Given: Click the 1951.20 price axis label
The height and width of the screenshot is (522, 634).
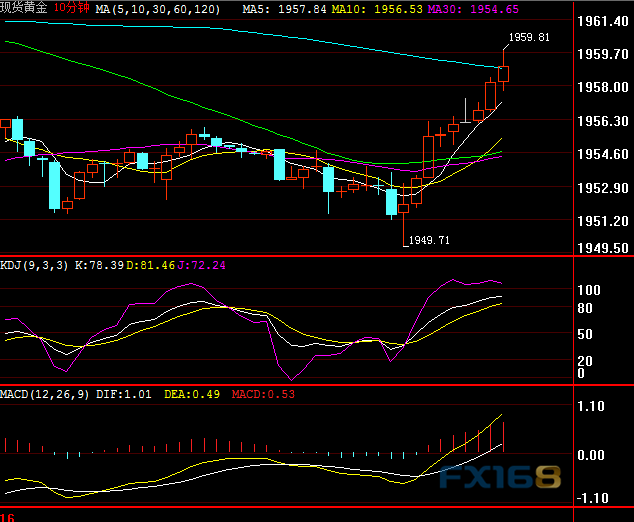Looking at the screenshot, I should pos(603,221).
